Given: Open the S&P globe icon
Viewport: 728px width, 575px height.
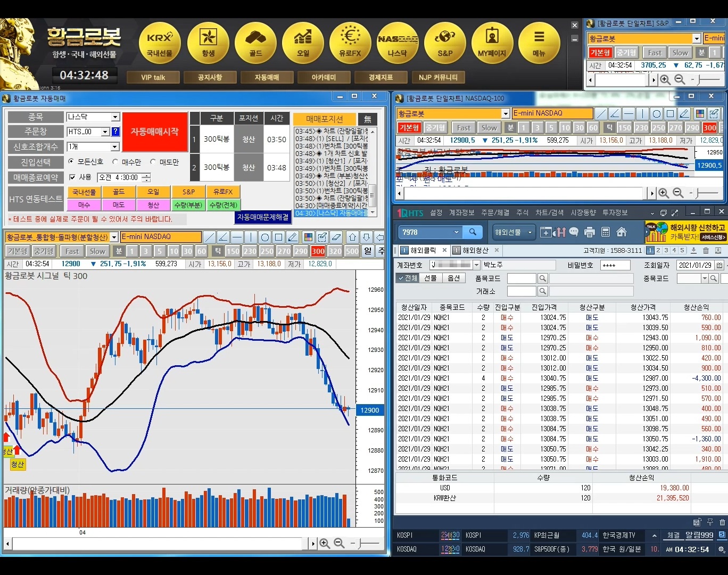Looking at the screenshot, I should 445,43.
